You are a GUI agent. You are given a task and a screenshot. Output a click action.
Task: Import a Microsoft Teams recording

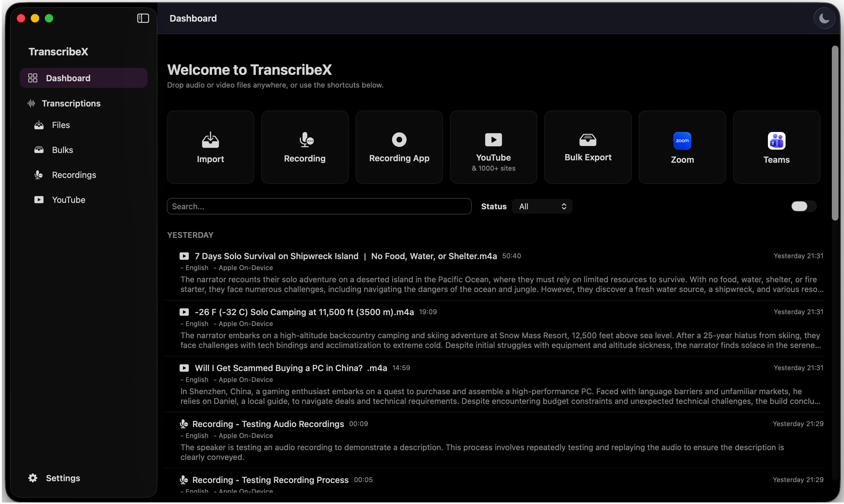click(x=776, y=147)
